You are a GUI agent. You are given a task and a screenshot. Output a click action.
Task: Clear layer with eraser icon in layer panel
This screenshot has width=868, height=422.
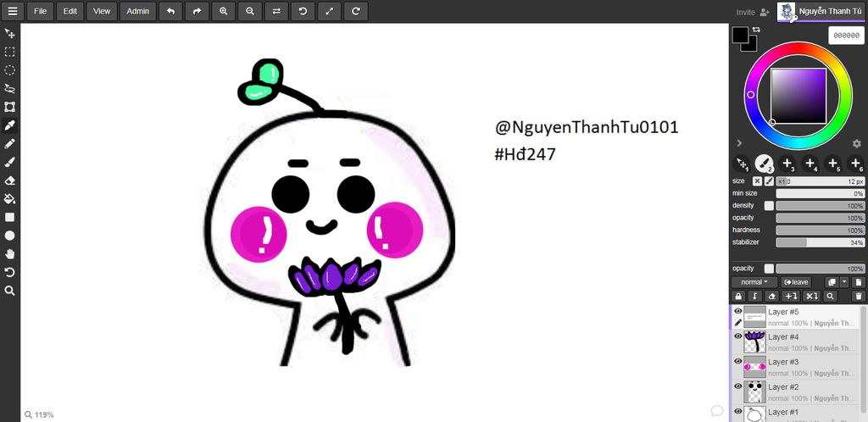point(772,297)
